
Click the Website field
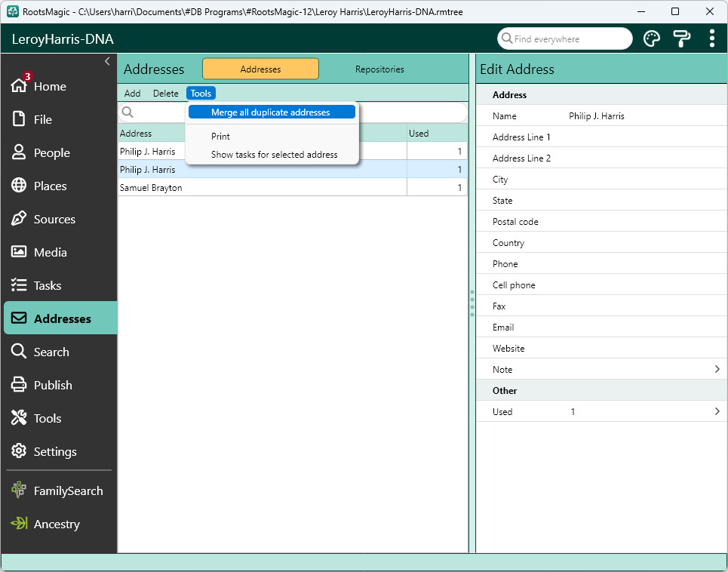coord(601,348)
